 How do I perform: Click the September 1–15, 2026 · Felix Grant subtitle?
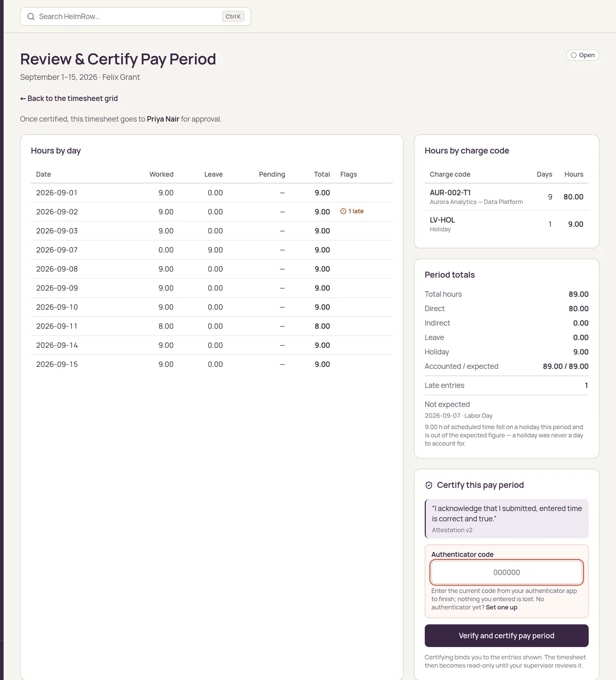tap(80, 77)
